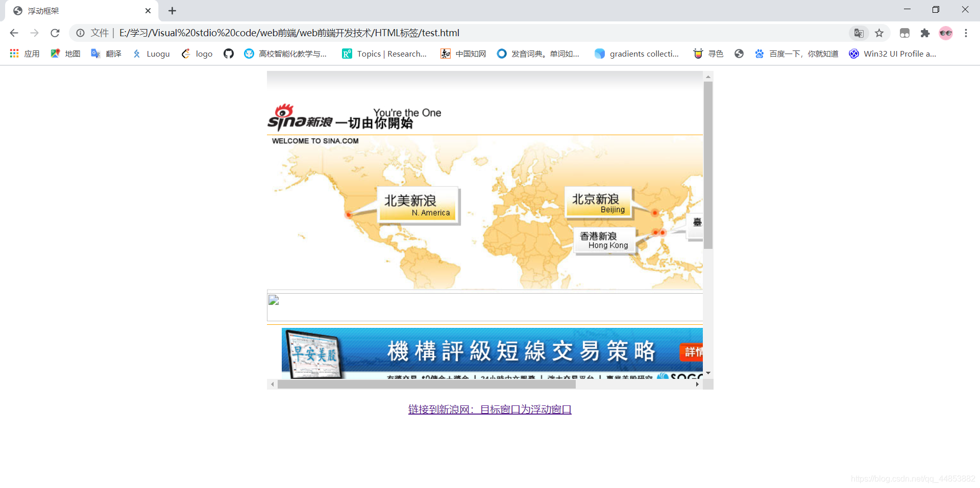Screen dimensions: 980x488
Task: Go back to the previous page
Action: [x=14, y=33]
